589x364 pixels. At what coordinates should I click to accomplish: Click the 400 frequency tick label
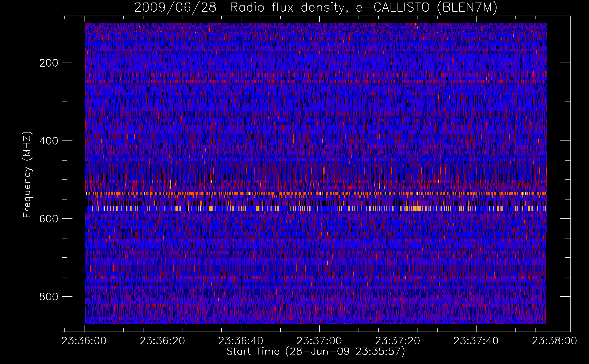point(49,141)
